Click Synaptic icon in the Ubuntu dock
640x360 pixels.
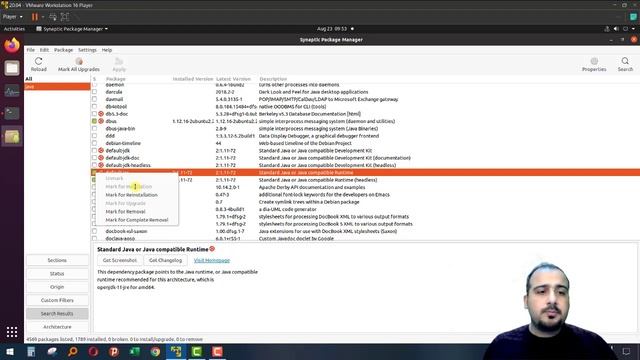tap(12, 136)
